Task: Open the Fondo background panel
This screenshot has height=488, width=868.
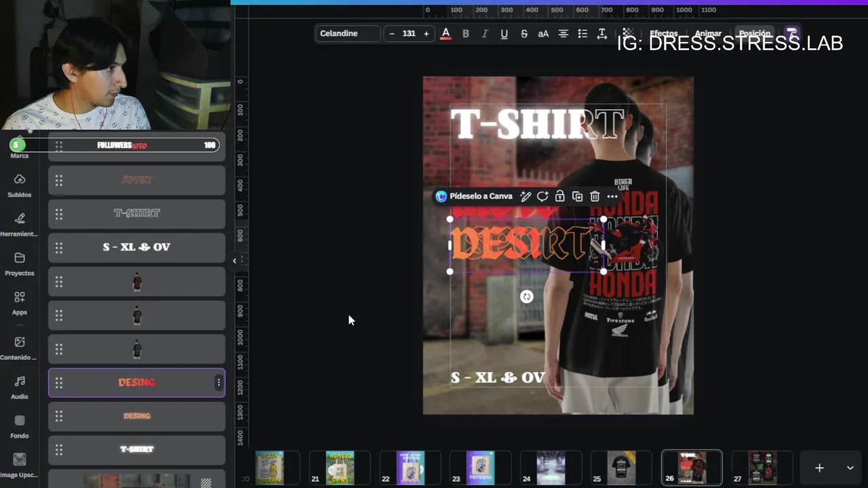Action: 19,427
